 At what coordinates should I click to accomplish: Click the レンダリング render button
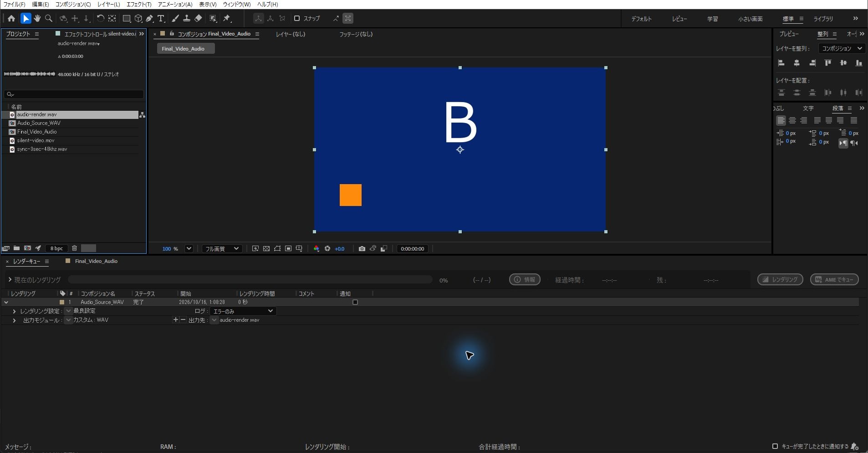tap(780, 280)
